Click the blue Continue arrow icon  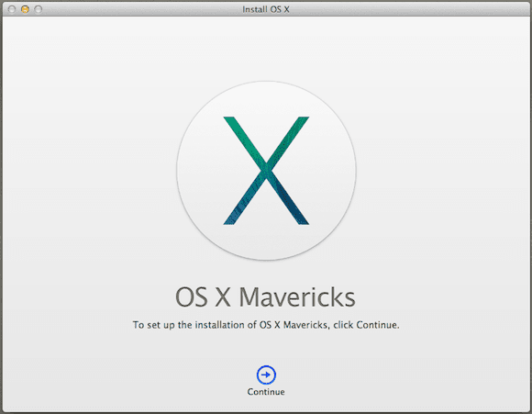point(266,375)
